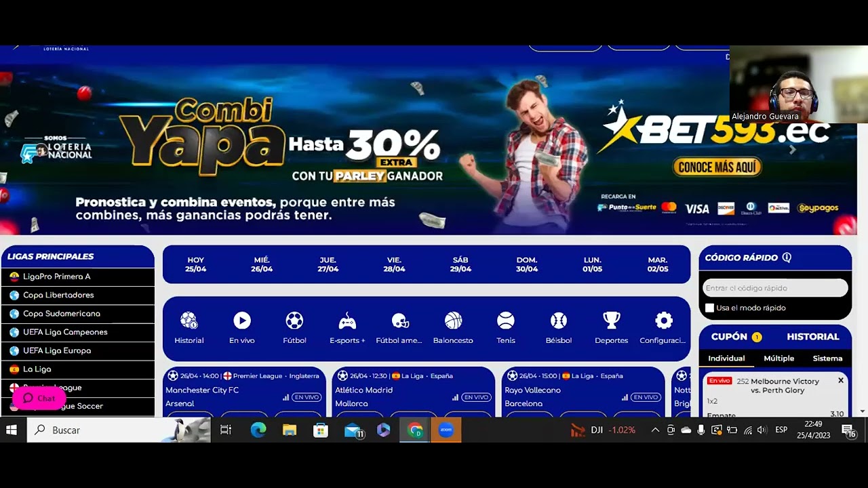Switch to HISTORIAL tab in coupon panel

pyautogui.click(x=813, y=337)
